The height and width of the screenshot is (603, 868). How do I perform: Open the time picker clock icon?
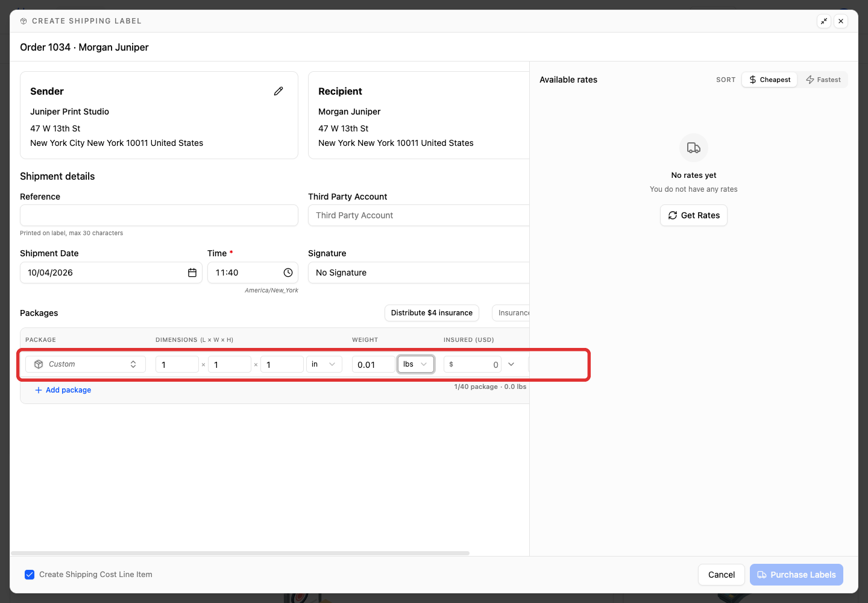point(288,273)
